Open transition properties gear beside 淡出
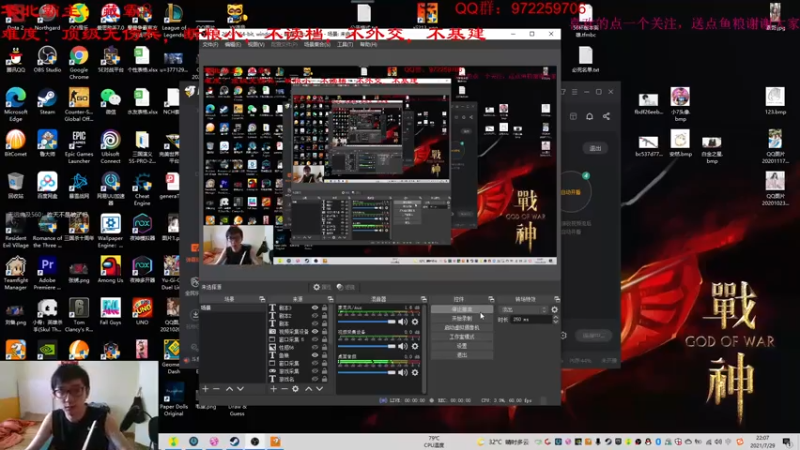Image resolution: width=800 pixels, height=450 pixels. [x=555, y=309]
